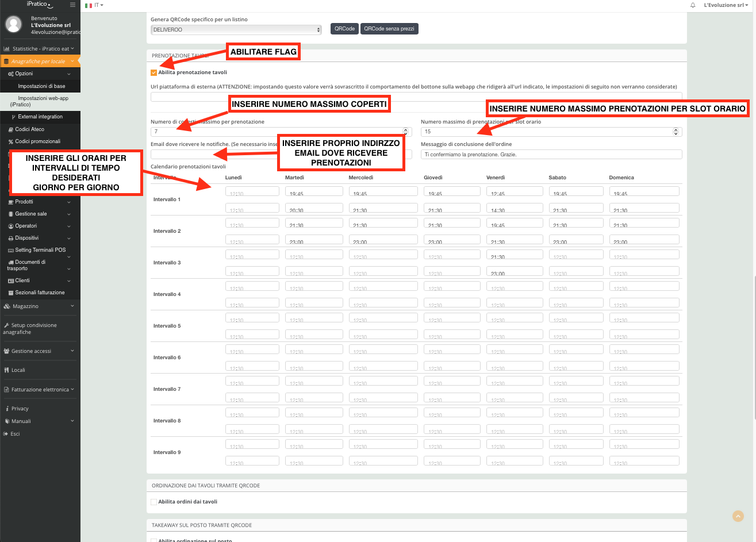Click the Locali fork-and-knife icon
This screenshot has width=756, height=542.
(7, 370)
